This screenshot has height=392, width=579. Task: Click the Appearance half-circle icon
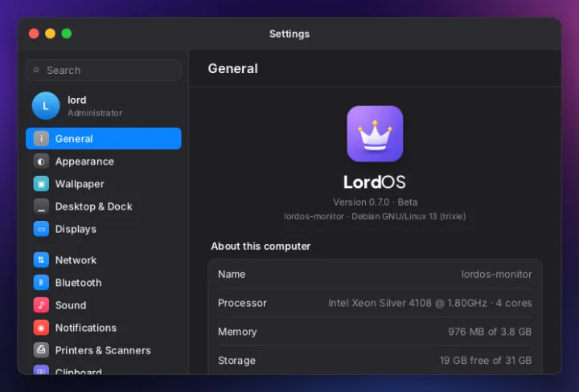coord(41,161)
